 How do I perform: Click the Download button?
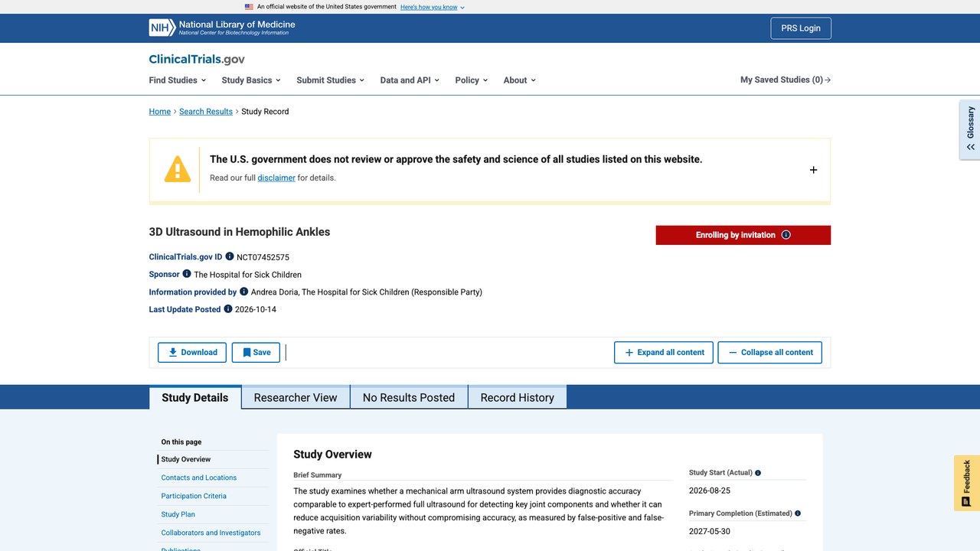pos(192,352)
